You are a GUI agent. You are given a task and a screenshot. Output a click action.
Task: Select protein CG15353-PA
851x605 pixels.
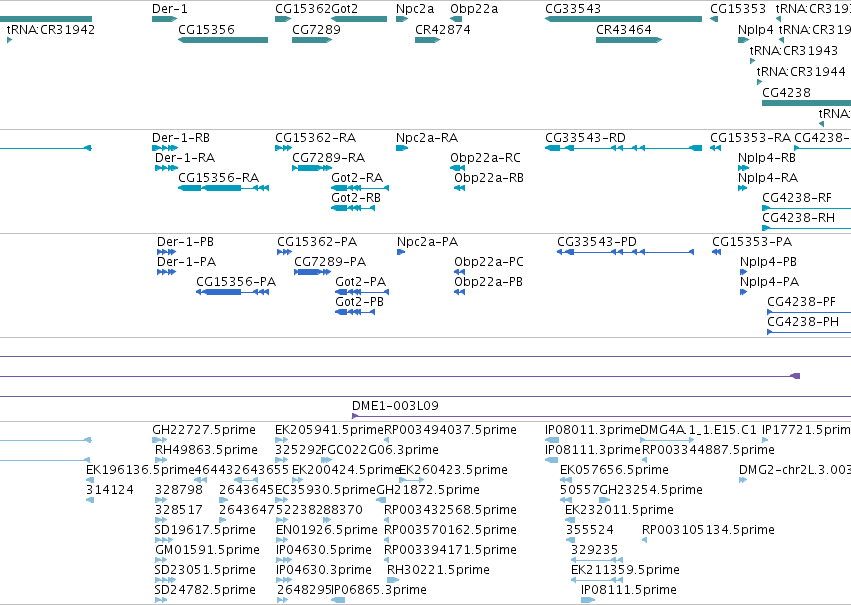tap(717, 252)
